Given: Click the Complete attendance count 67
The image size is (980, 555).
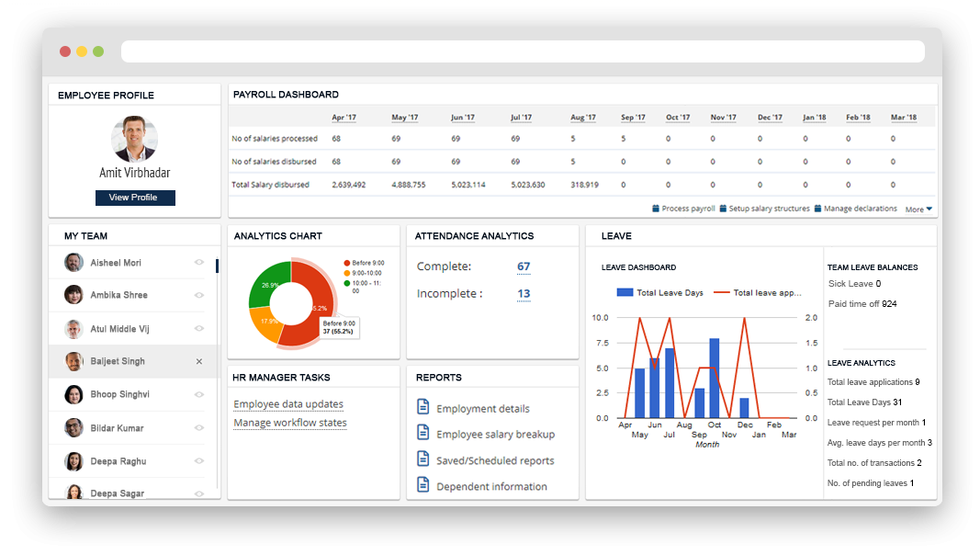Looking at the screenshot, I should [x=524, y=266].
